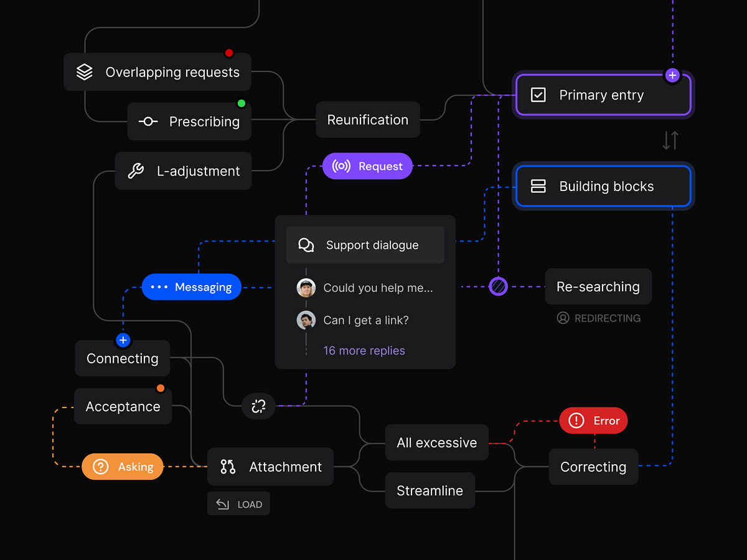Click the plus badge on Primary entry

pyautogui.click(x=672, y=75)
